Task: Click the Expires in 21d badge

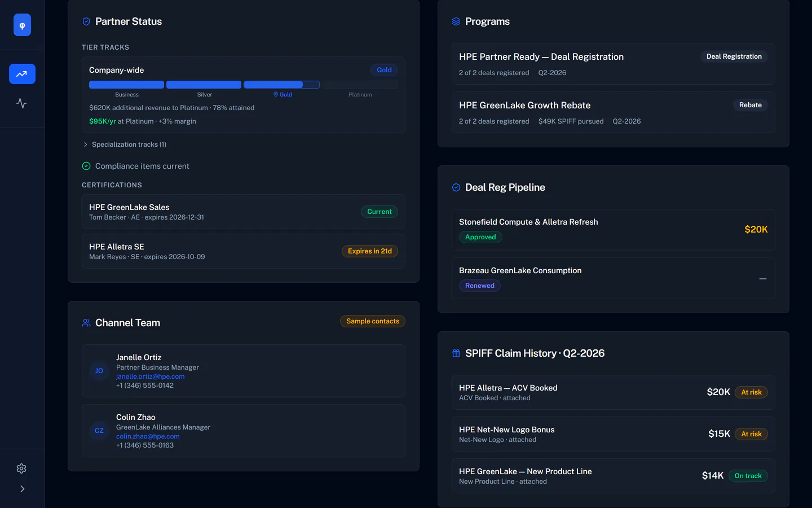Action: pos(370,251)
